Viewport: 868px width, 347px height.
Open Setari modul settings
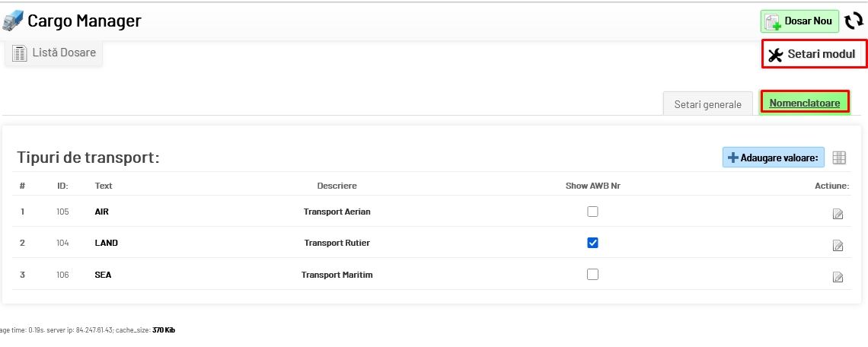pyautogui.click(x=812, y=55)
